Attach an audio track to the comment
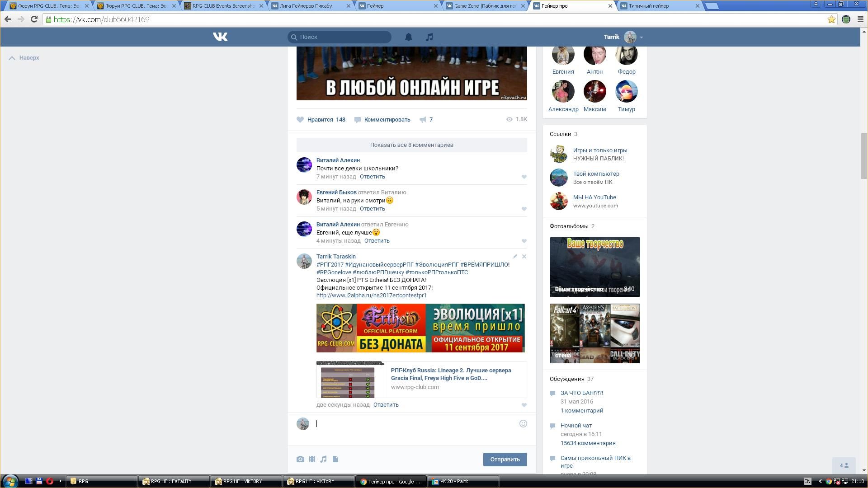 click(x=323, y=460)
